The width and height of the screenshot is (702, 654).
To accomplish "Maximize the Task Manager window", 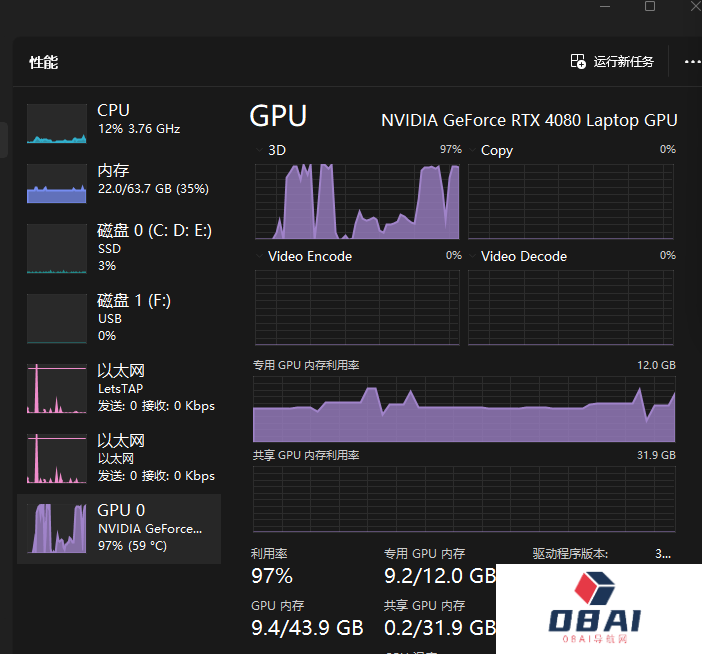I will pyautogui.click(x=650, y=6).
